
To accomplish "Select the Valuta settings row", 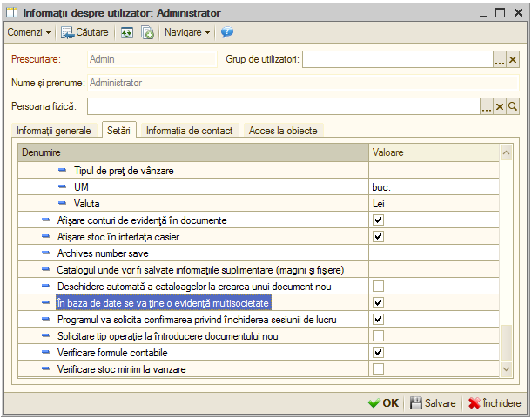I will 259,203.
